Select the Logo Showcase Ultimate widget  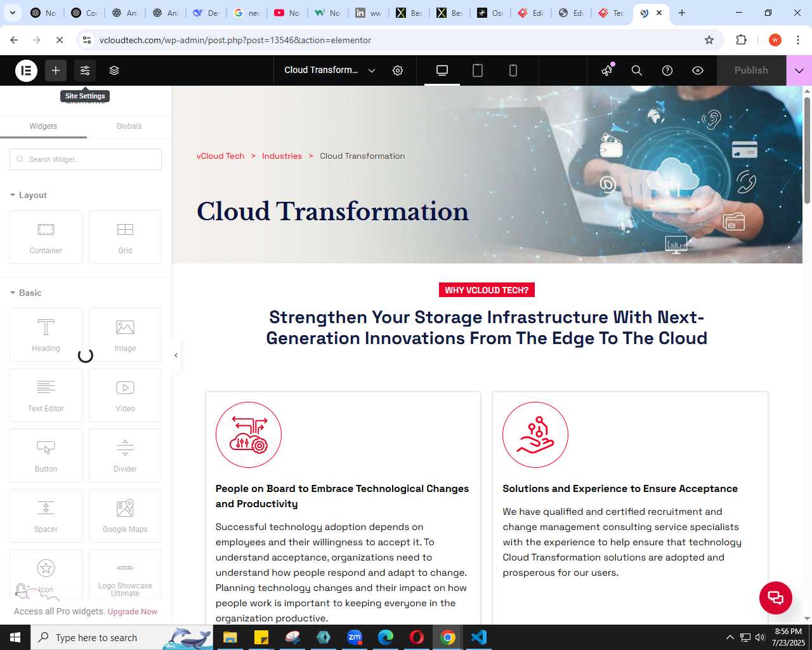(125, 574)
